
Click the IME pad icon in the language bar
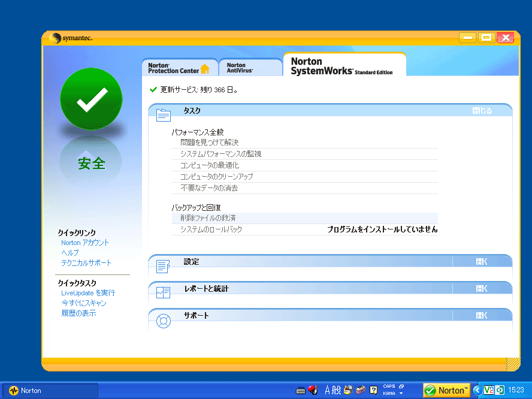point(348,390)
